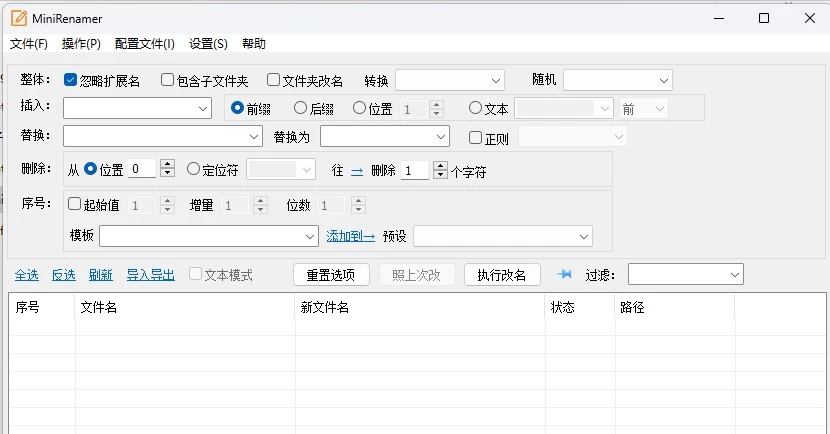Open the 过滤 dropdown

685,274
